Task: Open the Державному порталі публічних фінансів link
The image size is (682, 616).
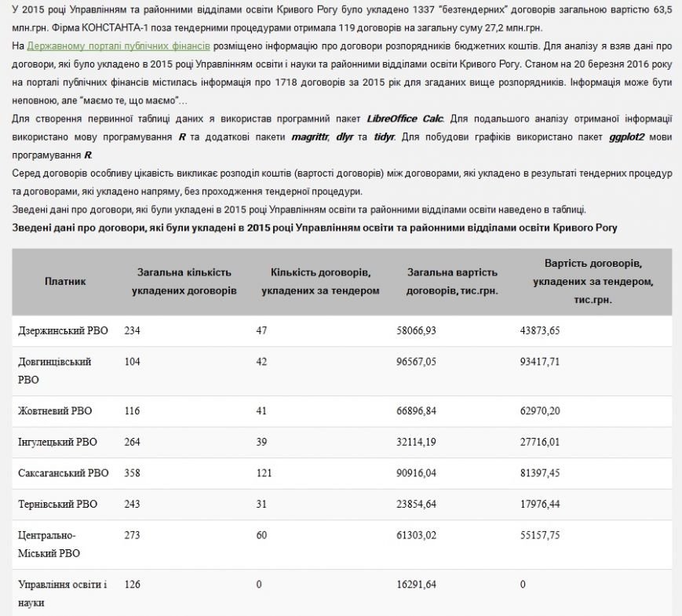Action: click(119, 46)
